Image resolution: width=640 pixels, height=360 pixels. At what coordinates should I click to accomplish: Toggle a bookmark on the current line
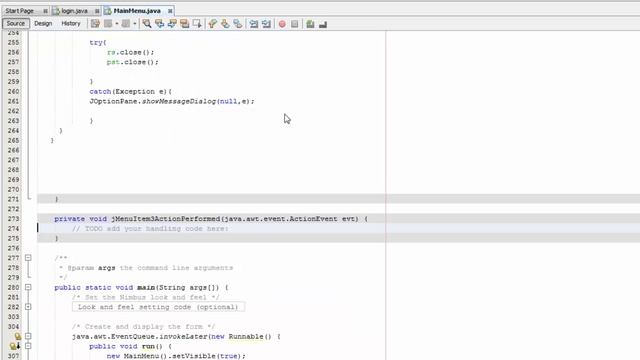(238, 24)
